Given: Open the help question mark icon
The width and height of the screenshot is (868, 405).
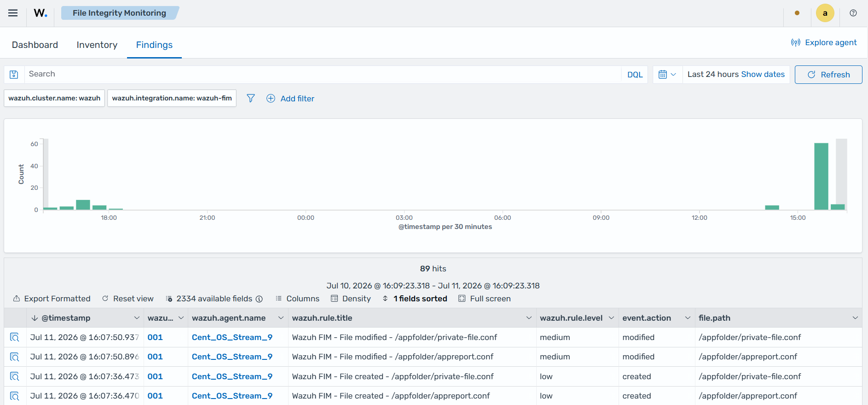Looking at the screenshot, I should click(853, 13).
